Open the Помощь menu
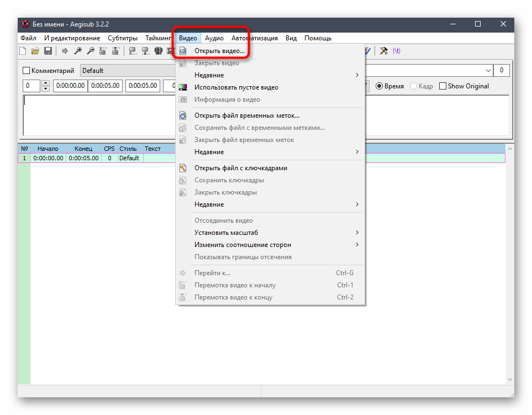 318,38
